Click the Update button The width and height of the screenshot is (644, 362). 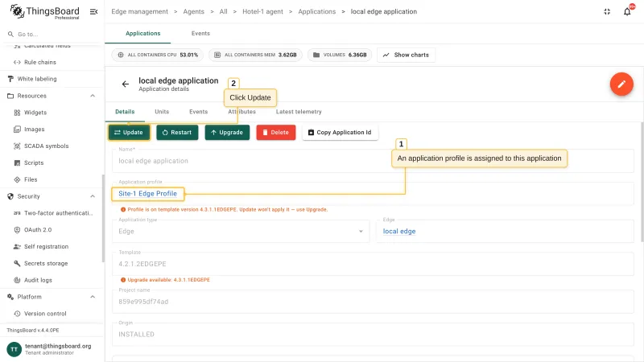click(x=129, y=132)
